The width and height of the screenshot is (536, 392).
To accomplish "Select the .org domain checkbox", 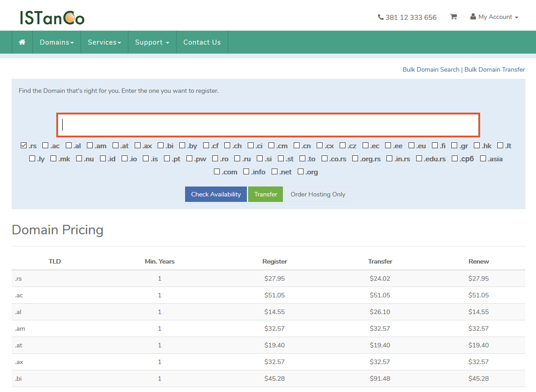I will tap(301, 171).
